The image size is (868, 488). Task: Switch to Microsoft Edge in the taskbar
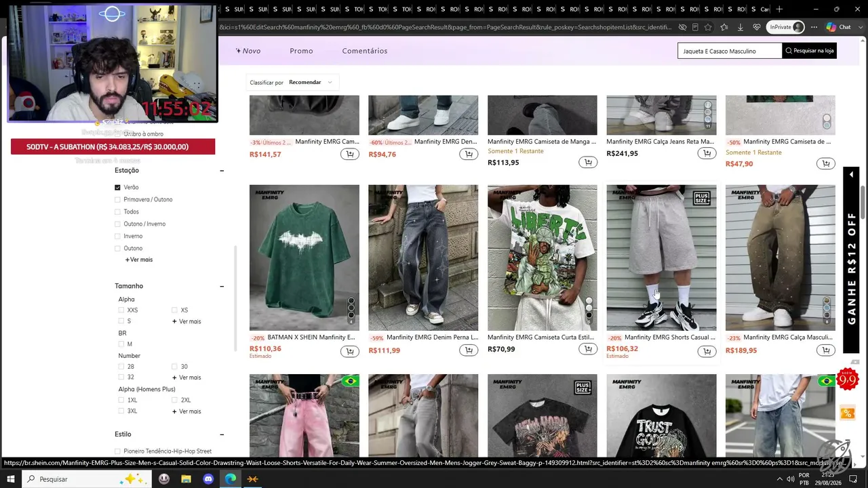coord(231,479)
